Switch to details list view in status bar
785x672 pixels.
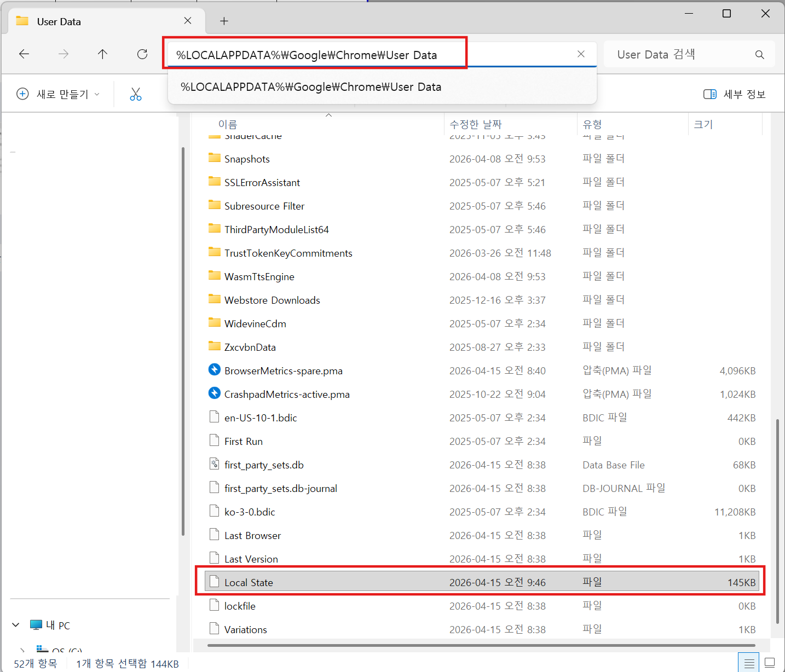(x=749, y=663)
